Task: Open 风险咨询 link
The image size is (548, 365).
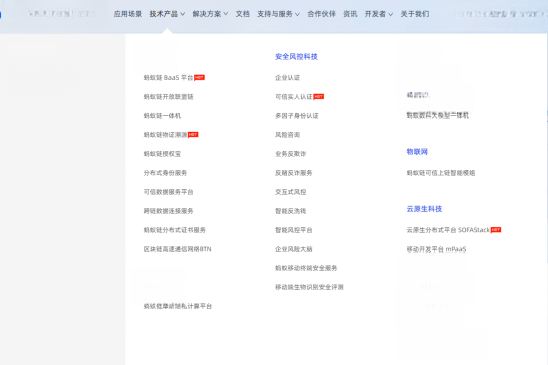Action: 287,135
